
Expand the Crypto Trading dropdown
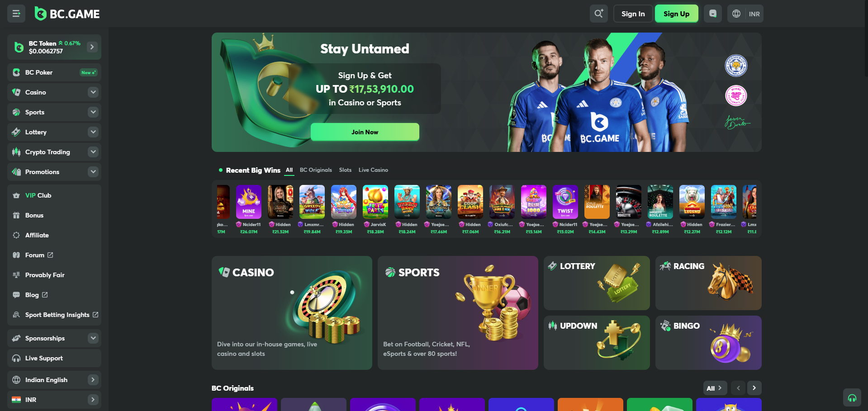(x=54, y=152)
